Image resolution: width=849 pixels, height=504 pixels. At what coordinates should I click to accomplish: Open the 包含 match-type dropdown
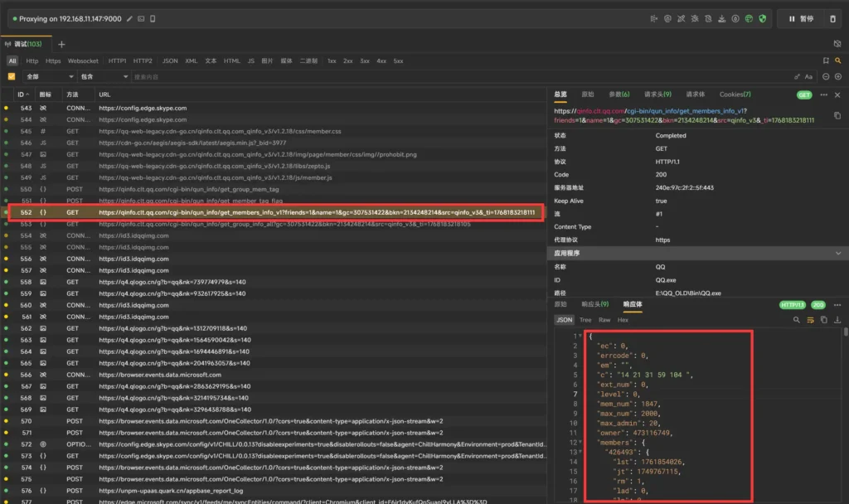[x=104, y=77]
